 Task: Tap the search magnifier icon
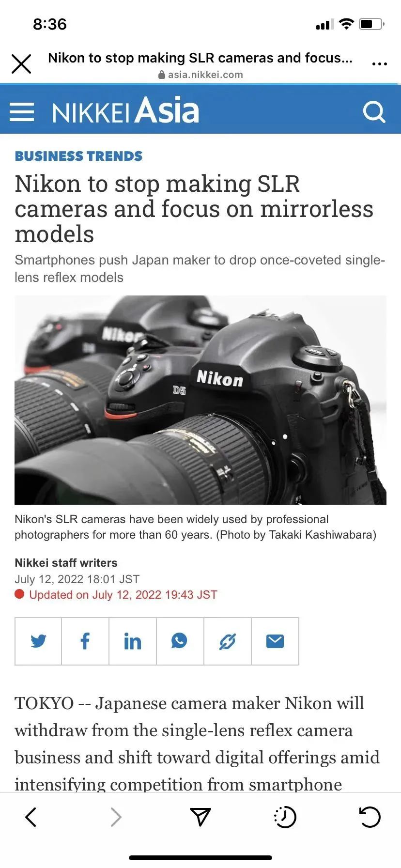click(x=374, y=112)
